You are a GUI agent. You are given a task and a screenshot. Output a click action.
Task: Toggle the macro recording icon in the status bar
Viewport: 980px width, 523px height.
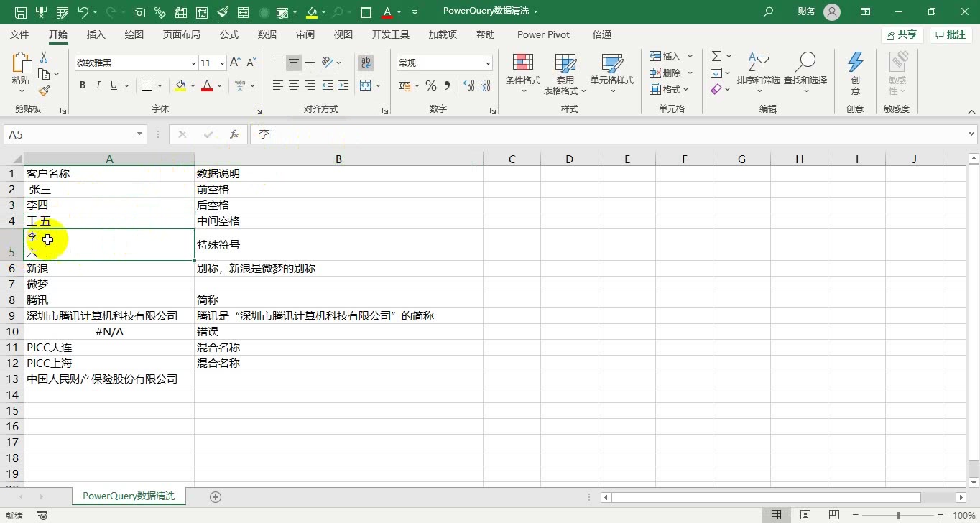click(x=42, y=516)
